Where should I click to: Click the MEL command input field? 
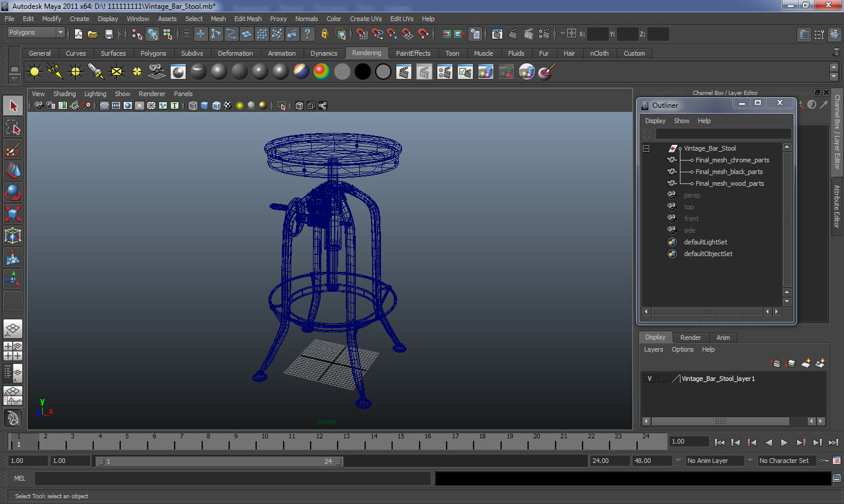tap(233, 478)
